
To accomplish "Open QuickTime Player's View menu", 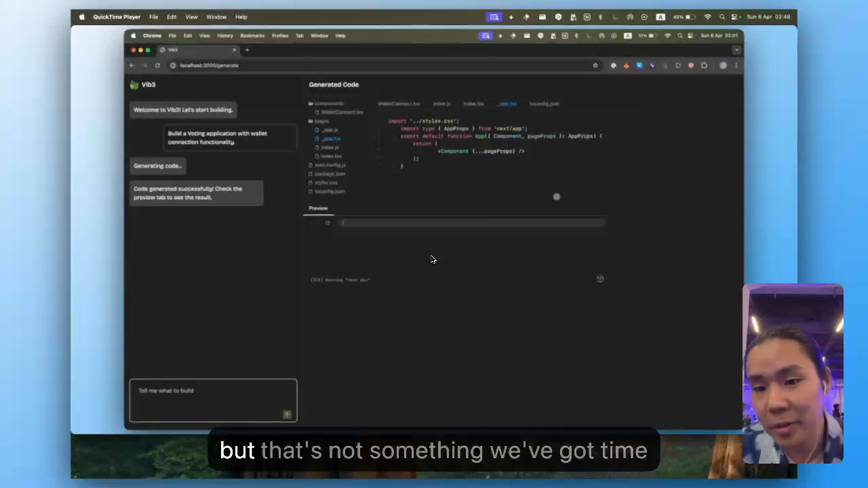I will (192, 17).
